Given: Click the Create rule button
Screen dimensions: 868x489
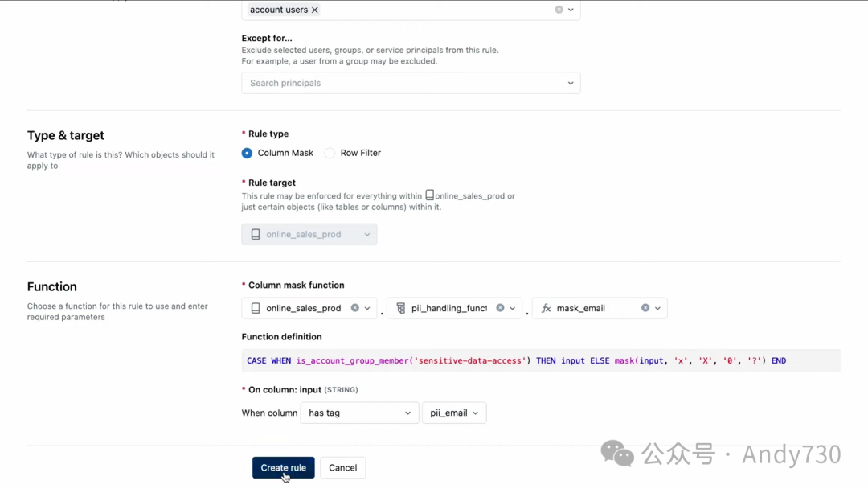Looking at the screenshot, I should tap(283, 468).
